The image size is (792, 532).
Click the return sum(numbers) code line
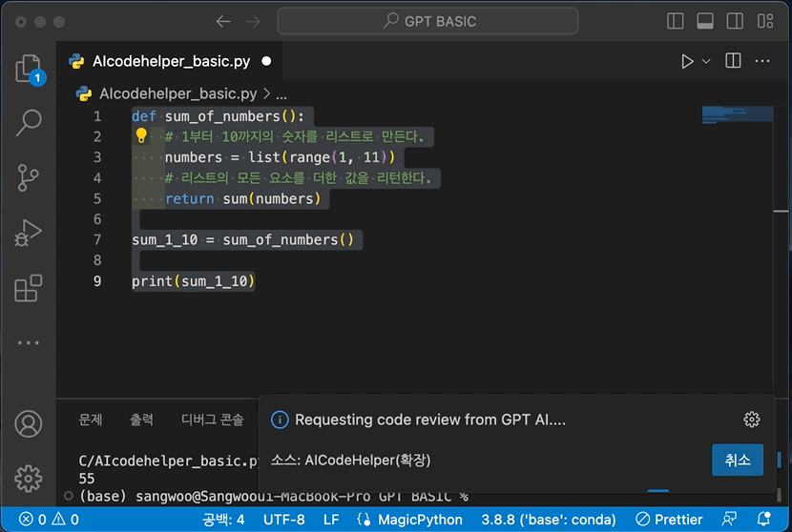(x=243, y=199)
